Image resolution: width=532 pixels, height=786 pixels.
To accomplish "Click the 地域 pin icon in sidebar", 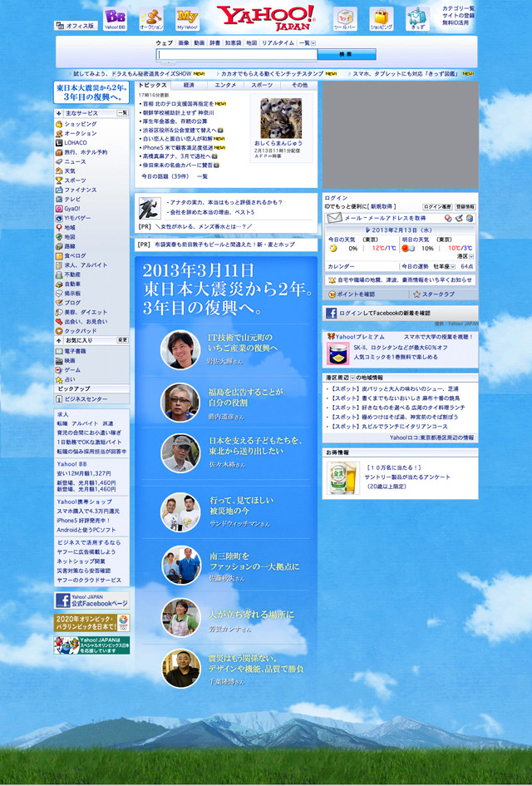I will pyautogui.click(x=59, y=228).
